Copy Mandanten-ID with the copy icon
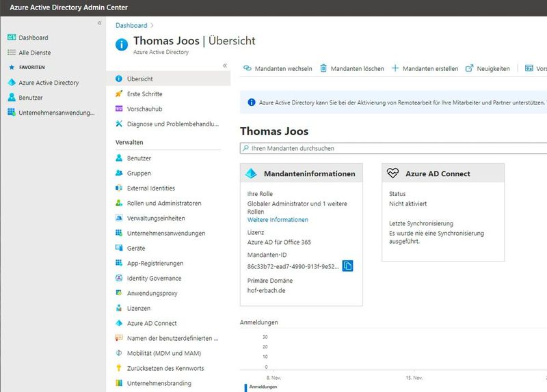 pos(347,266)
